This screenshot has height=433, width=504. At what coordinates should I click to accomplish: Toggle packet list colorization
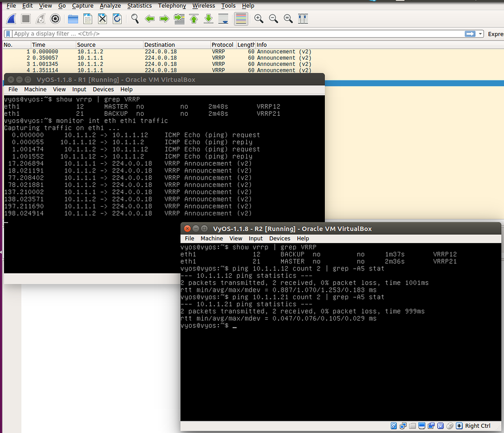[x=240, y=19]
